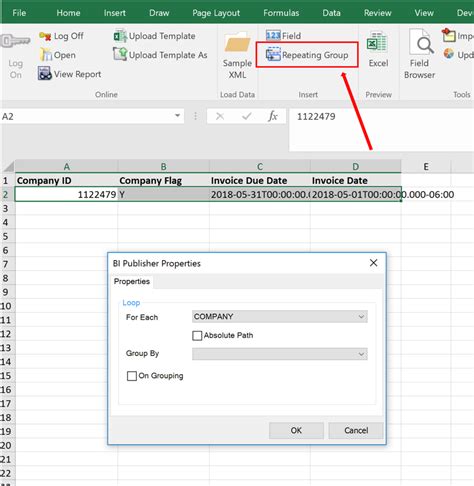Click the Upload Template As icon
474x486 pixels.
click(120, 54)
